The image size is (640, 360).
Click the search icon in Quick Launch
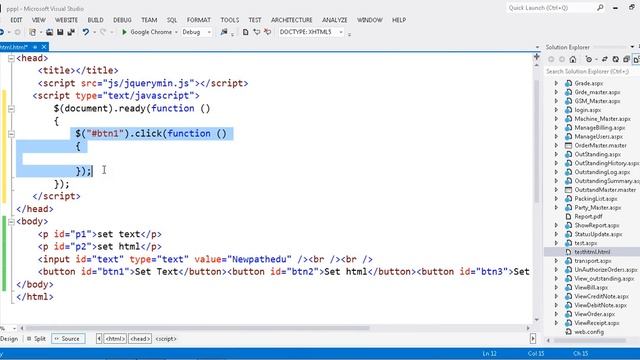(600, 8)
